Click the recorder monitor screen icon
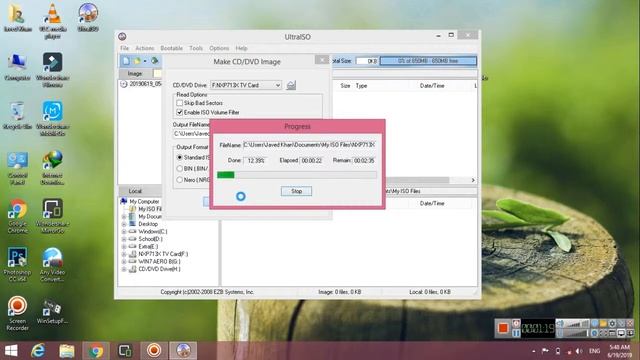640x360 pixels. click(621, 333)
